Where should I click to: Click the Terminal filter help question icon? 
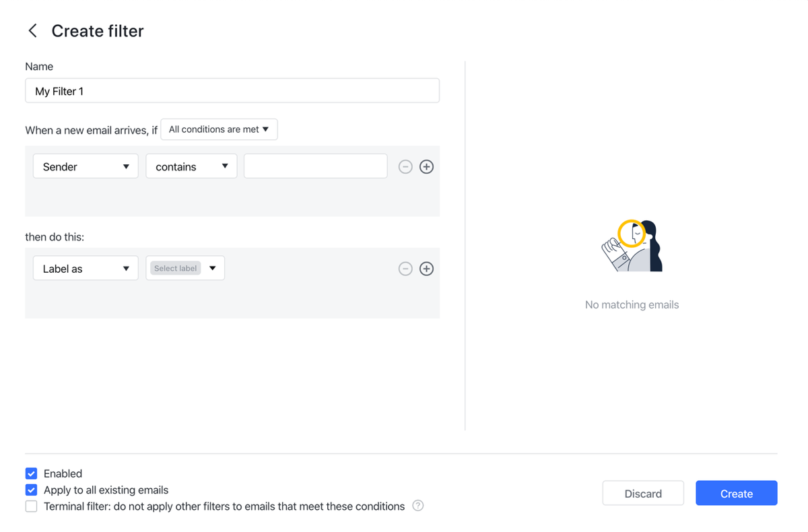click(418, 506)
